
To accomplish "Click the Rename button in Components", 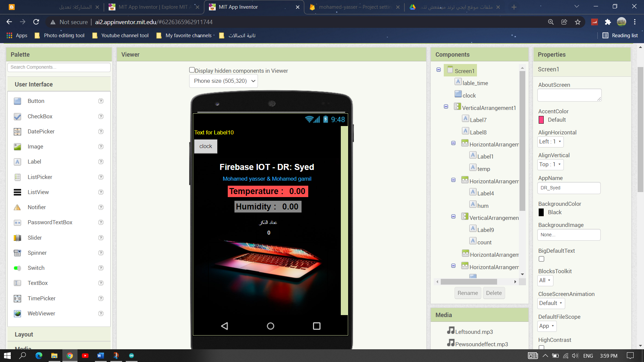I will (x=468, y=293).
